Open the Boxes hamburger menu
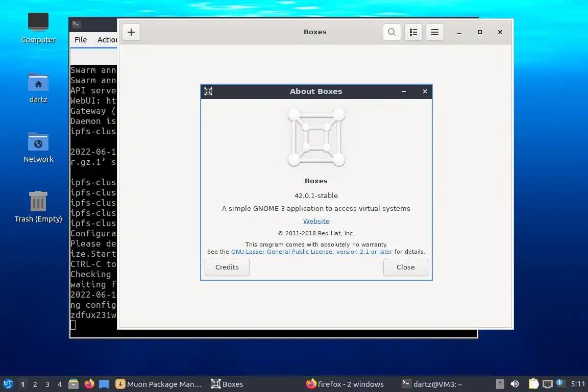588x392 pixels. click(x=435, y=32)
